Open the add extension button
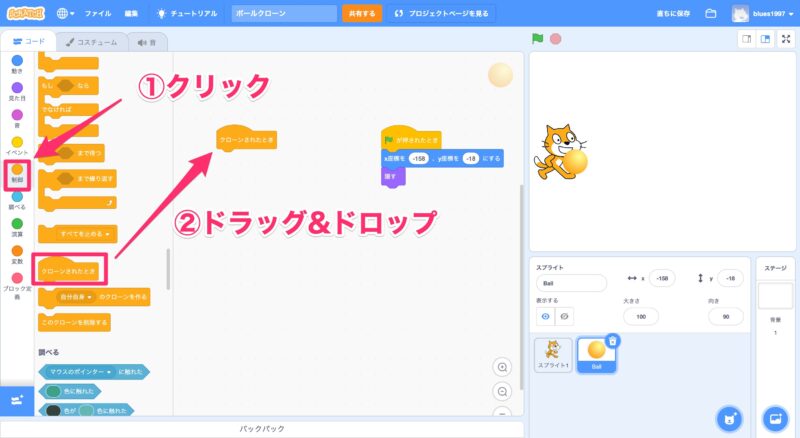Image resolution: width=800 pixels, height=438 pixels. [x=17, y=400]
